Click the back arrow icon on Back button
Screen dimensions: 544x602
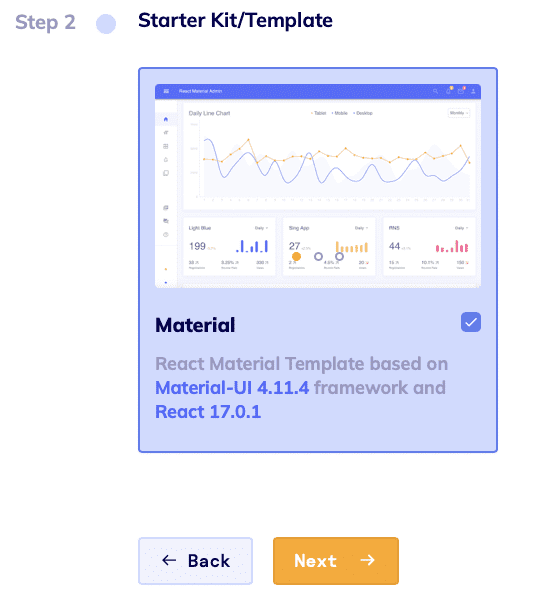(x=169, y=560)
